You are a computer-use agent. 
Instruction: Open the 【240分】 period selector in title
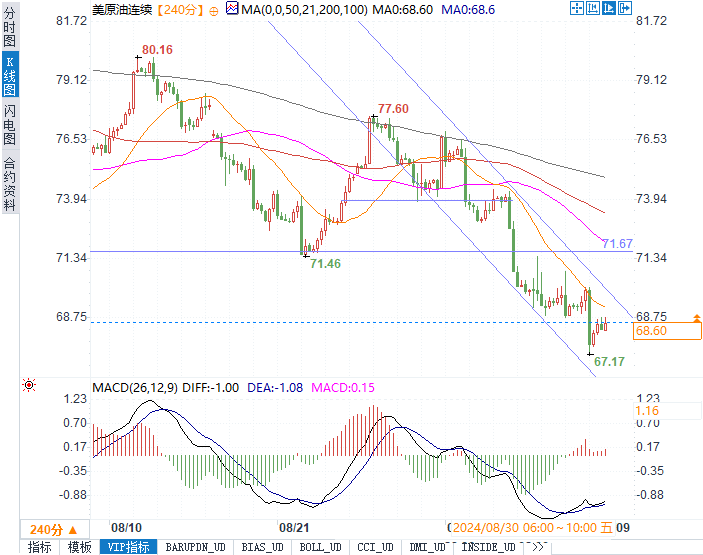180,10
